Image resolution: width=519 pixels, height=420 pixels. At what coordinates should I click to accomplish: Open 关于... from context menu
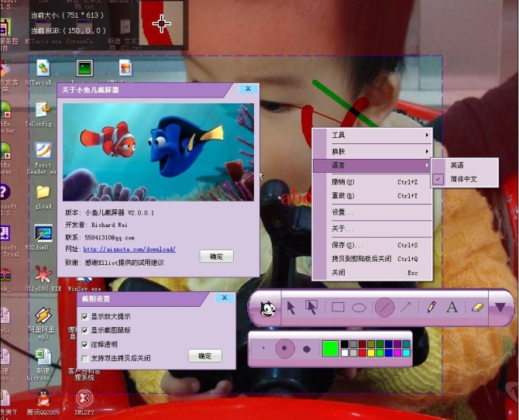[x=373, y=229]
